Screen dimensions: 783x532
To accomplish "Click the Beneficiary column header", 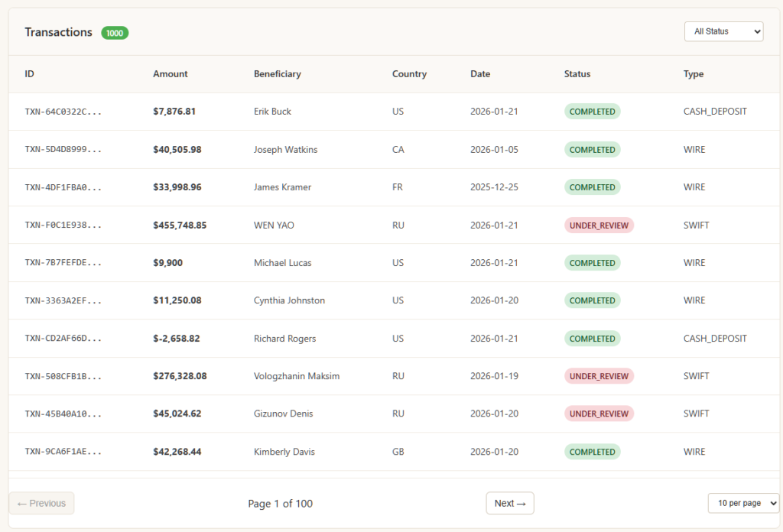I will tap(277, 74).
